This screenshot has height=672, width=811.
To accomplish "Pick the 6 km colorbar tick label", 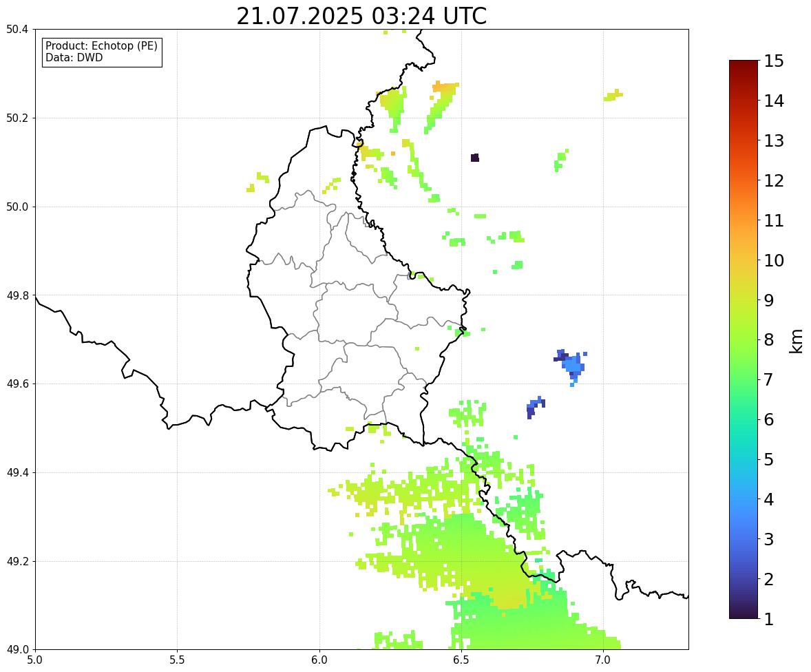I will tap(769, 419).
